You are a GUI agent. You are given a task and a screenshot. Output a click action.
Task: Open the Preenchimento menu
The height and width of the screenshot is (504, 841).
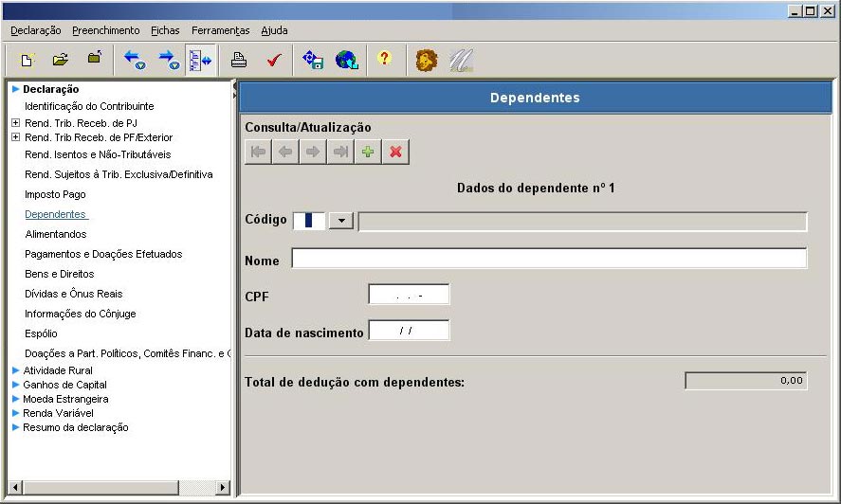(x=105, y=30)
